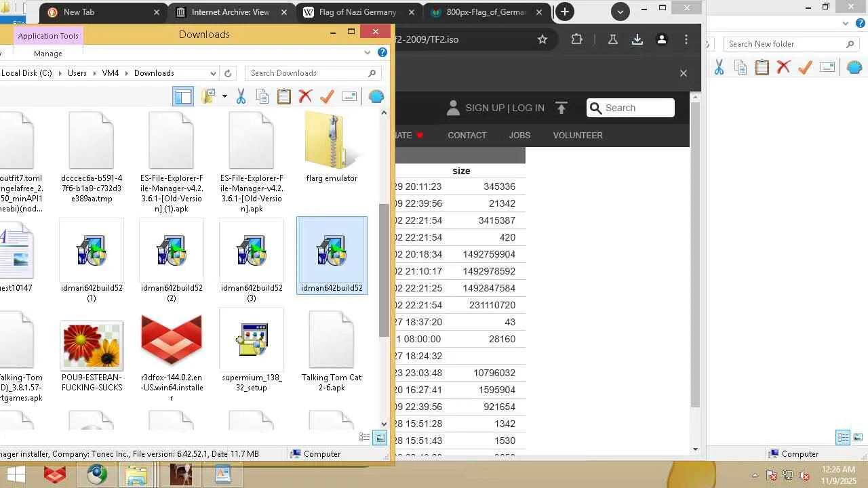The width and height of the screenshot is (868, 488).
Task: Open VOLUNTEER in Internet Archive nav
Action: [578, 135]
